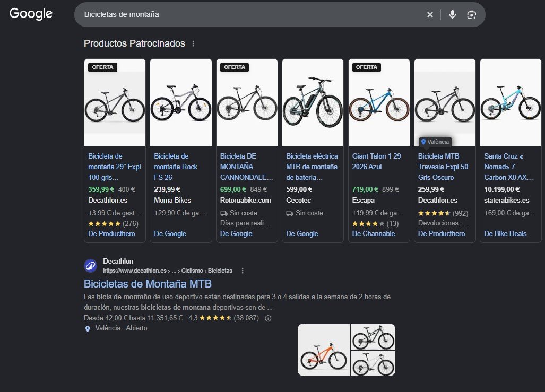
Task: Open Bicicleta MTB Travesía Expl 50 listing
Action: pyautogui.click(x=443, y=167)
